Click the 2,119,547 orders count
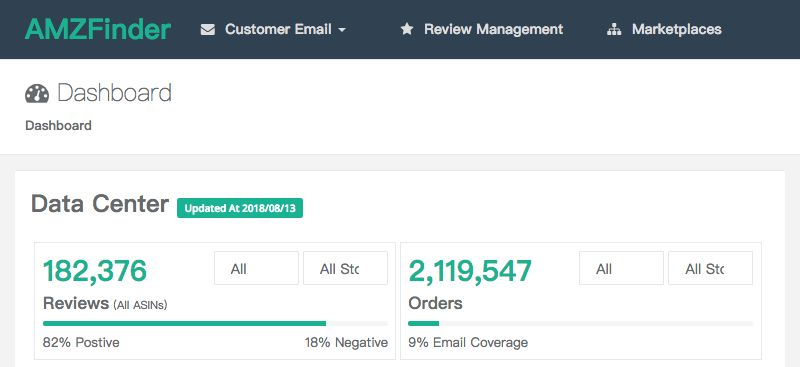 (470, 271)
